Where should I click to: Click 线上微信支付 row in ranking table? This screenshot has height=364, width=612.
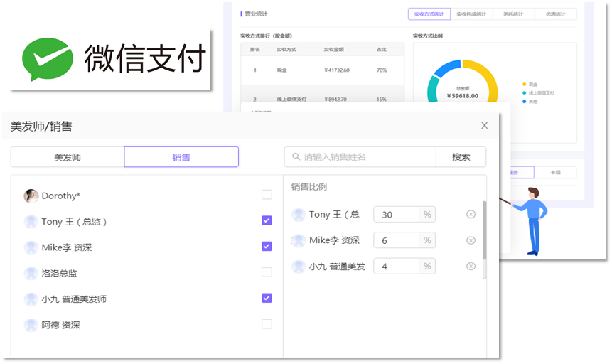click(323, 95)
